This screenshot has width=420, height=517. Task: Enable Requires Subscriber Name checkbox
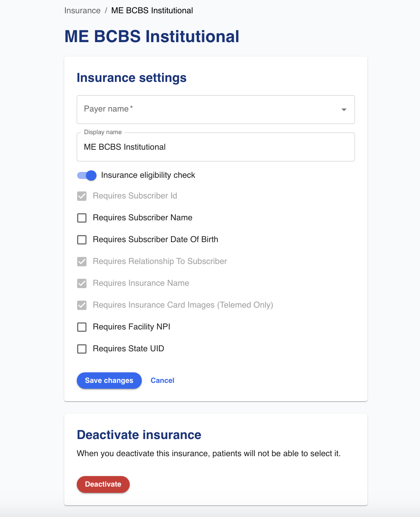pos(82,218)
